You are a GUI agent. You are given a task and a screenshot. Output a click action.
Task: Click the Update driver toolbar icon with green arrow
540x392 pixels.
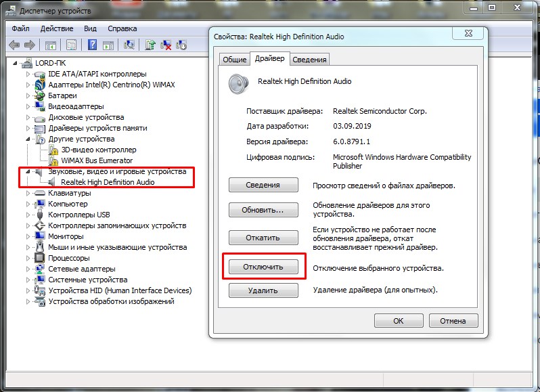tap(150, 45)
